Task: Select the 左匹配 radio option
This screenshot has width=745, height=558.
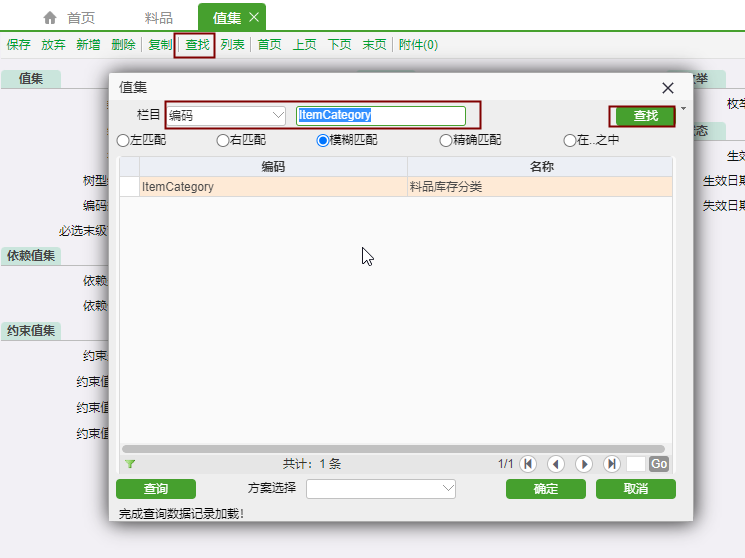Action: (x=123, y=140)
